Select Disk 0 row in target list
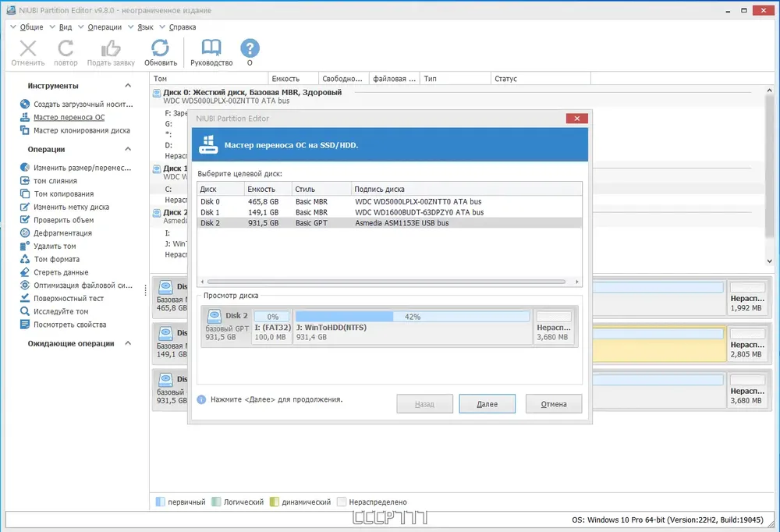The height and width of the screenshot is (532, 780). click(389, 201)
